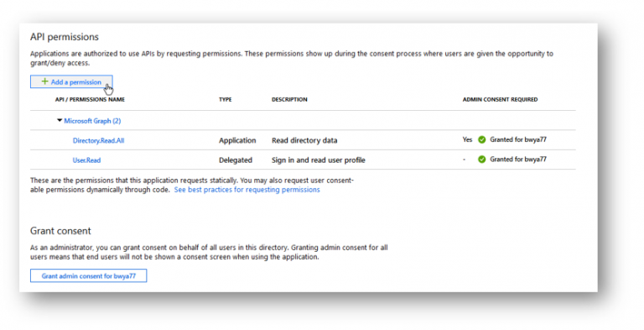The image size is (644, 330).
Task: Click the 'Read directory data' description
Action: pos(304,140)
